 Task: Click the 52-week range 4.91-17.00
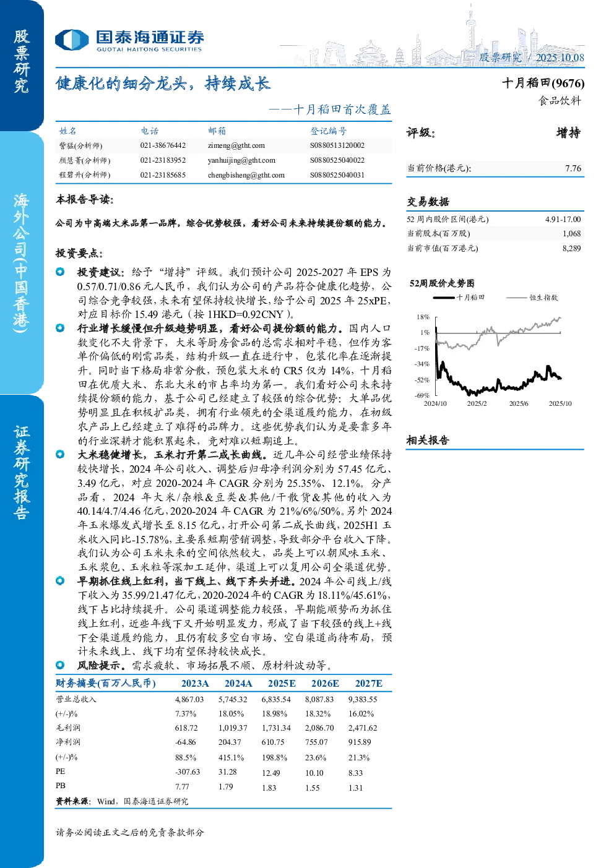[x=563, y=219]
